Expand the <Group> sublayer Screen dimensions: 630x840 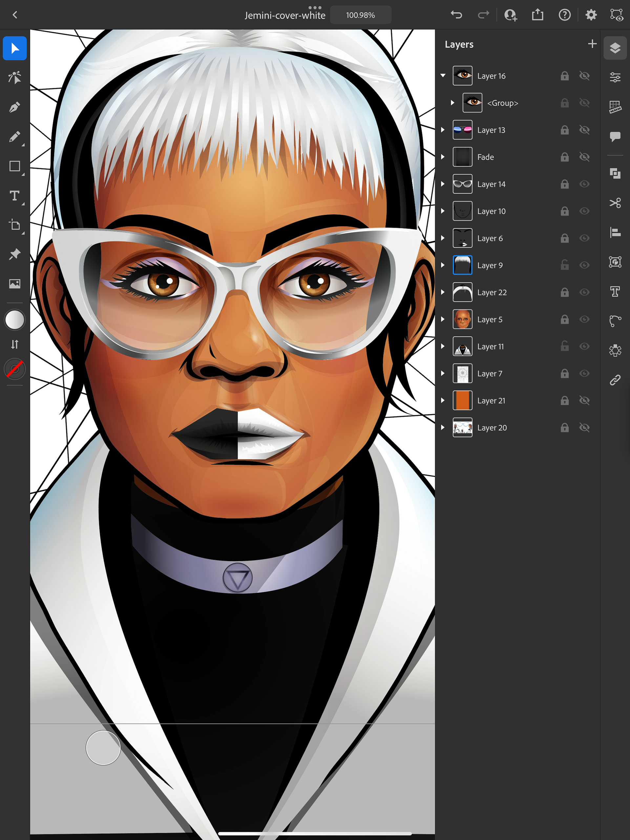(x=452, y=103)
